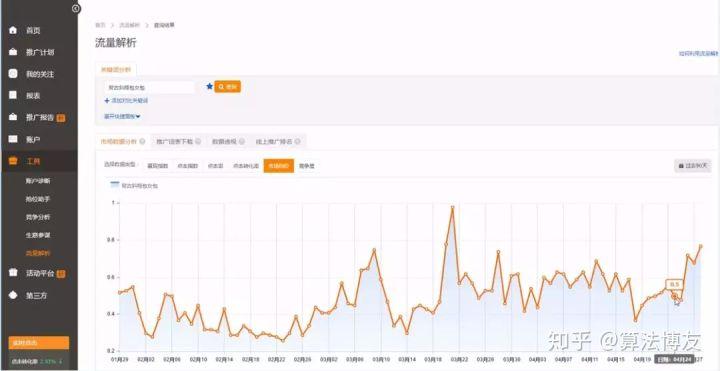The height and width of the screenshot is (371, 720).
Task: Select the 点击转化率 data type
Action: 245,166
